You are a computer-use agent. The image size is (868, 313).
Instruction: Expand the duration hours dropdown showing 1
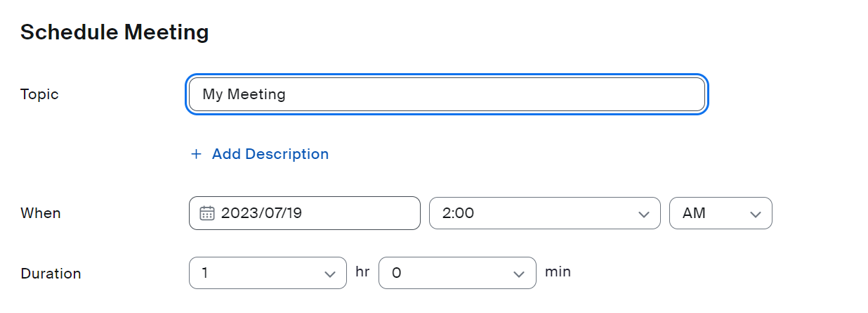[x=268, y=273]
